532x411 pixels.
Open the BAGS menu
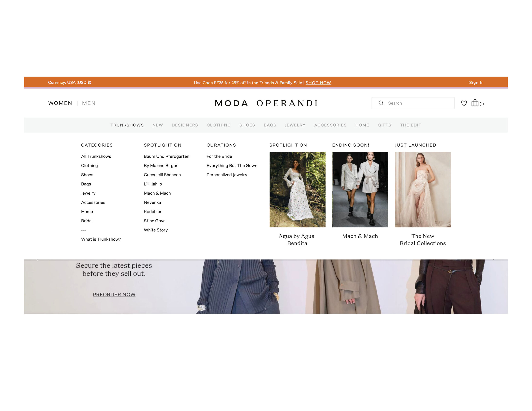click(x=270, y=125)
